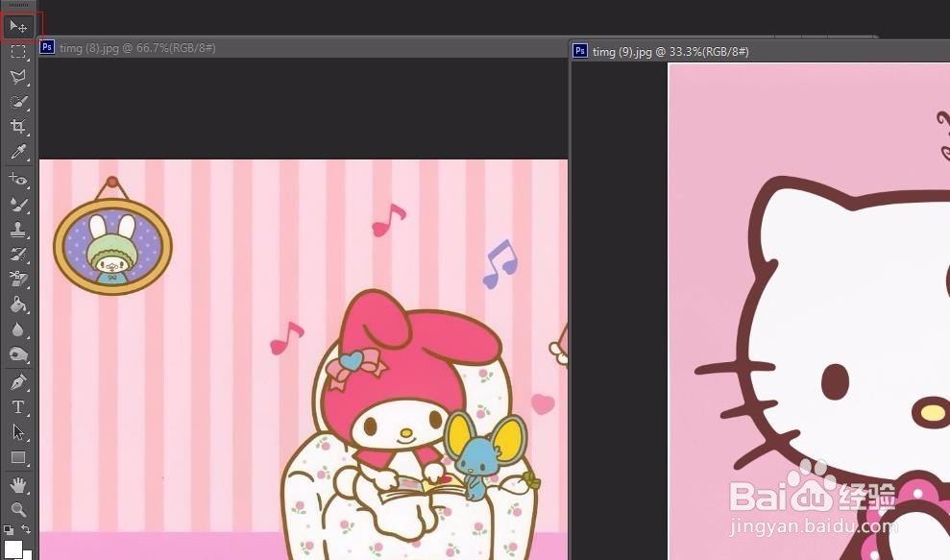Select the Red Eye tool

point(18,180)
